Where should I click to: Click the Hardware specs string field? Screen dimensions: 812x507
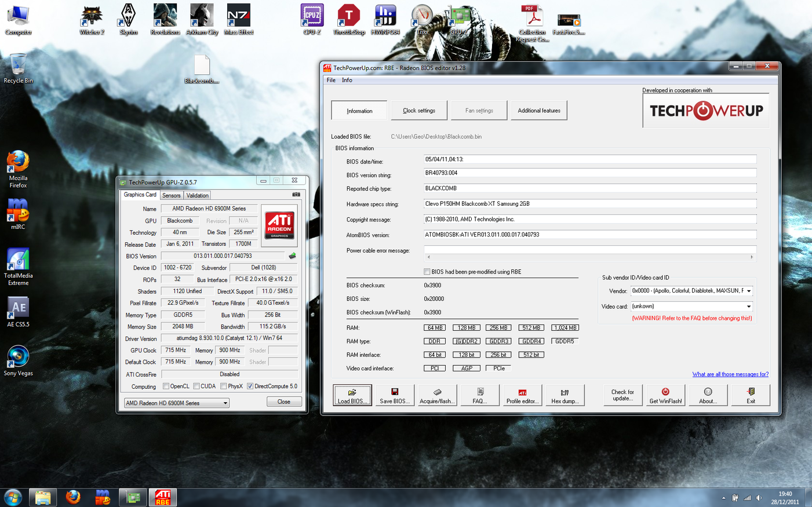click(590, 204)
